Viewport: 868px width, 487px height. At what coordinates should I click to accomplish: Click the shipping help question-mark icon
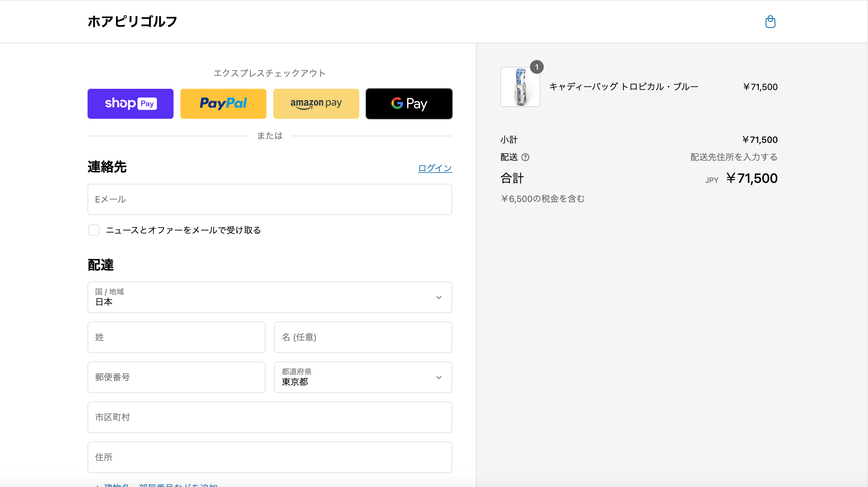coord(525,157)
